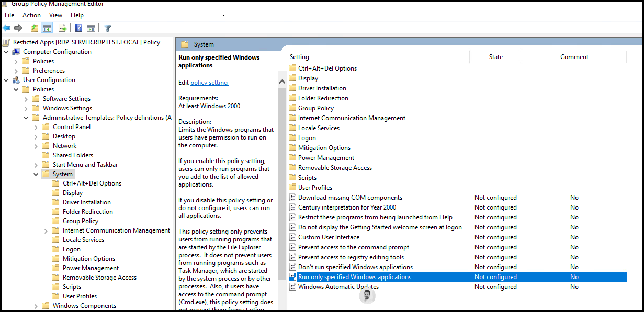The width and height of the screenshot is (644, 312).
Task: Sort by the State column header
Action: 496,57
